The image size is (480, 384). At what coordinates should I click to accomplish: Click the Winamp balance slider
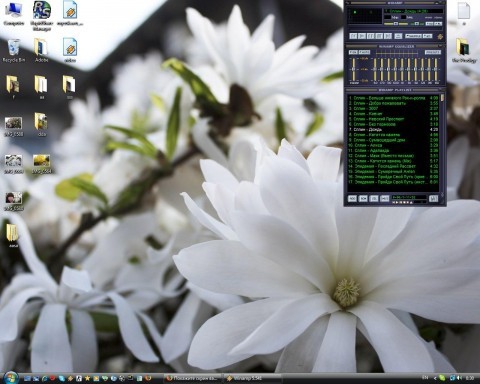(417, 24)
